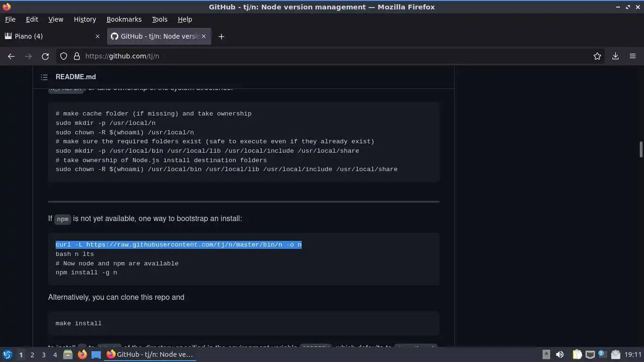Click '# make cache folder' comment line
Image resolution: width=644 pixels, height=362 pixels.
(154, 114)
